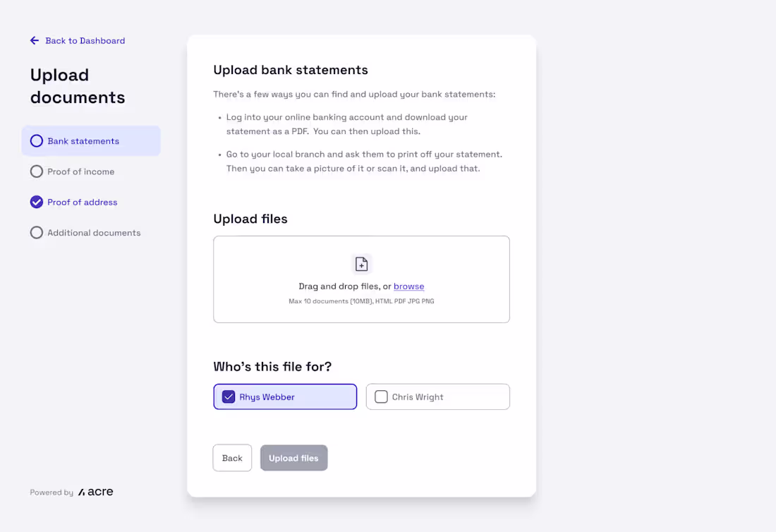Open the Bank statements section
The height and width of the screenshot is (532, 776).
point(83,141)
